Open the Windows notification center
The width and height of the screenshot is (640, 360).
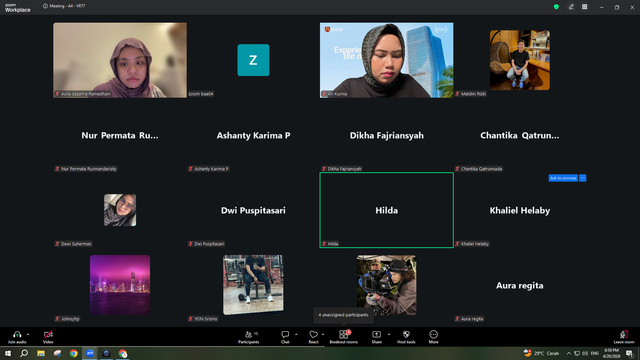coord(629,353)
